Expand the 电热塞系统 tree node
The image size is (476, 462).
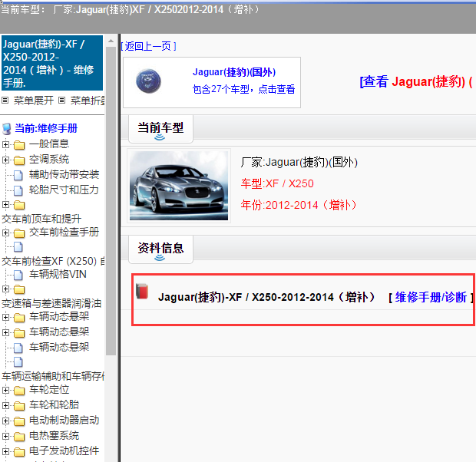click(x=5, y=436)
